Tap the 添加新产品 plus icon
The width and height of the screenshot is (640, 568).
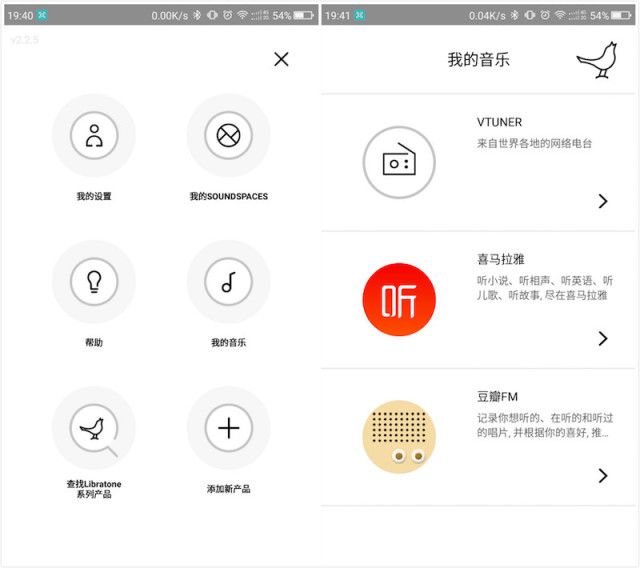point(229,428)
